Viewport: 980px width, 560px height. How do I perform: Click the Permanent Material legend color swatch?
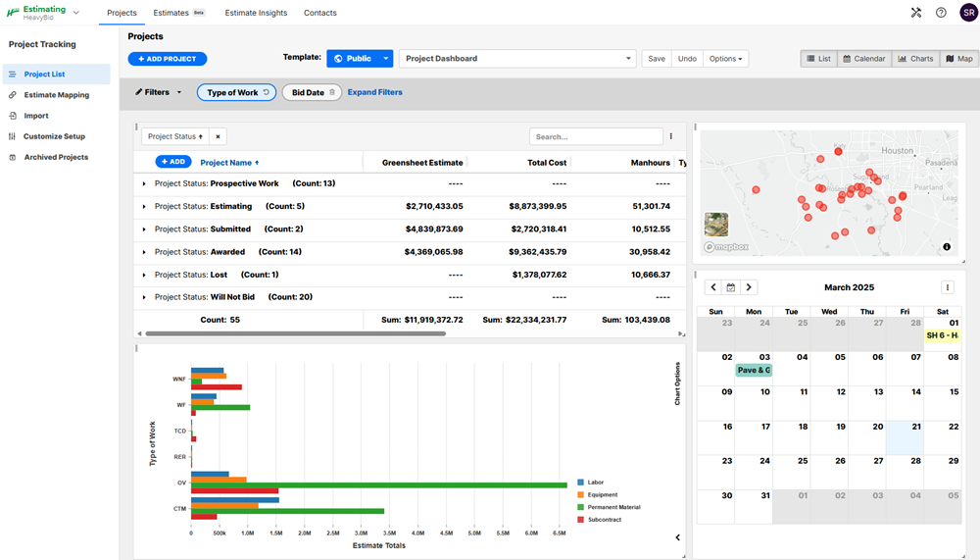coord(581,507)
